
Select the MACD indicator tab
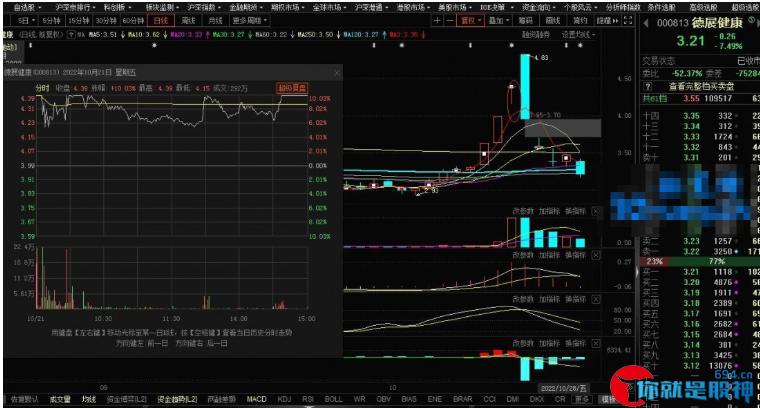256,399
